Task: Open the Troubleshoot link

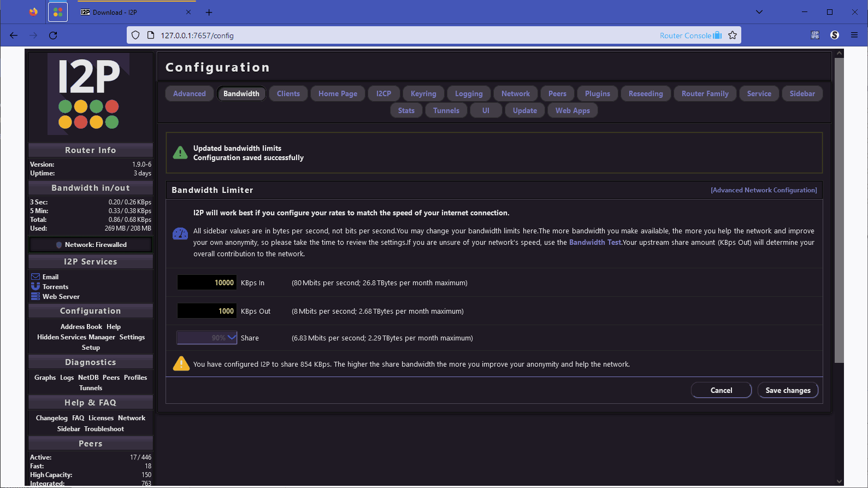Action: pos(104,429)
